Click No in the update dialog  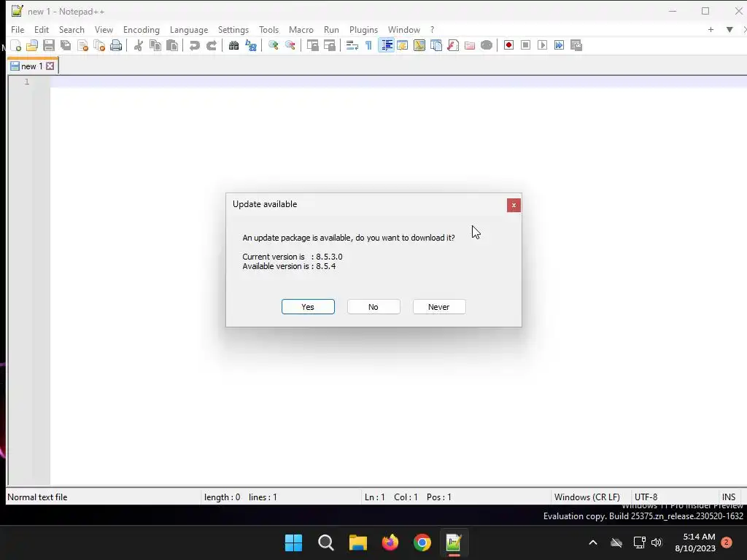coord(373,307)
